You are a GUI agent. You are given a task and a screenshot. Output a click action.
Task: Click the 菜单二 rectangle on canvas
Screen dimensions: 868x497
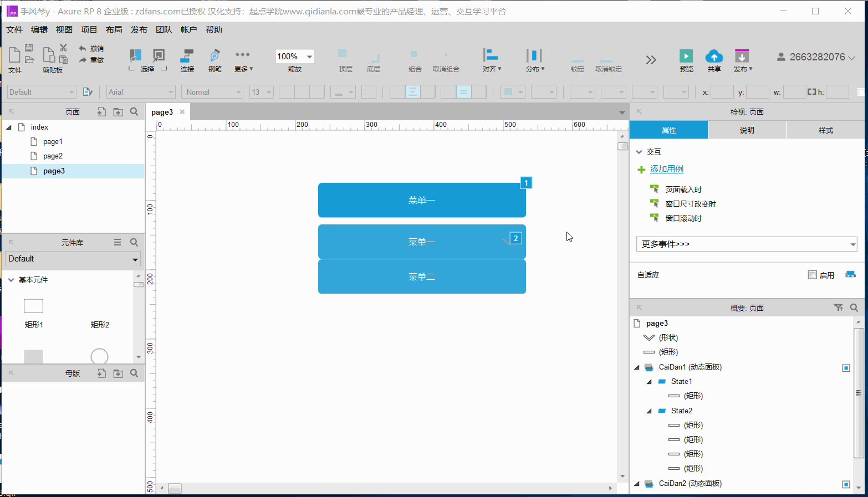422,276
